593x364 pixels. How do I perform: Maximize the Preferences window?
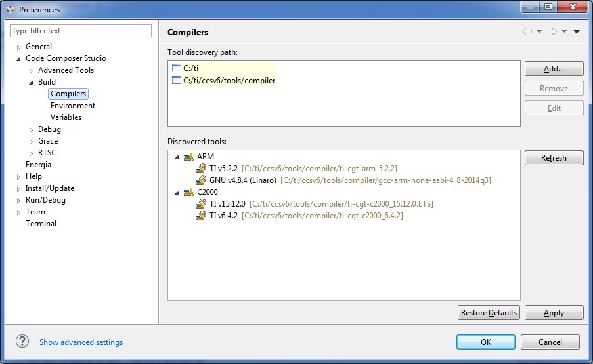(x=548, y=7)
